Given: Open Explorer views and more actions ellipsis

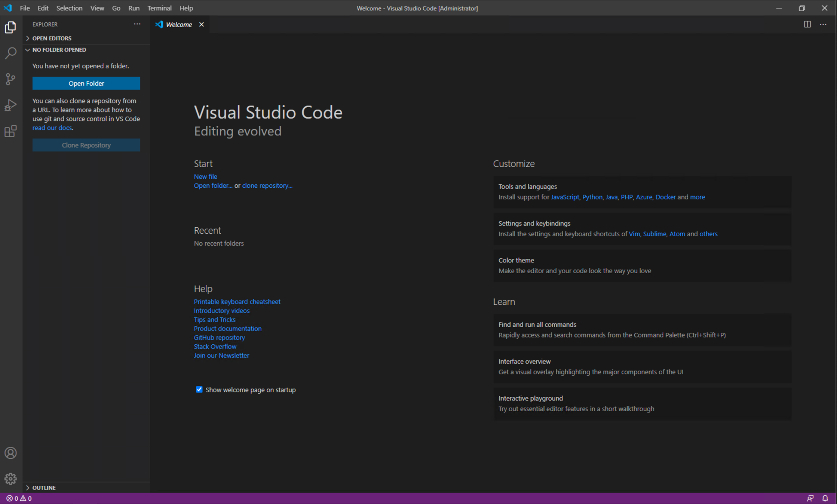Looking at the screenshot, I should coord(137,24).
